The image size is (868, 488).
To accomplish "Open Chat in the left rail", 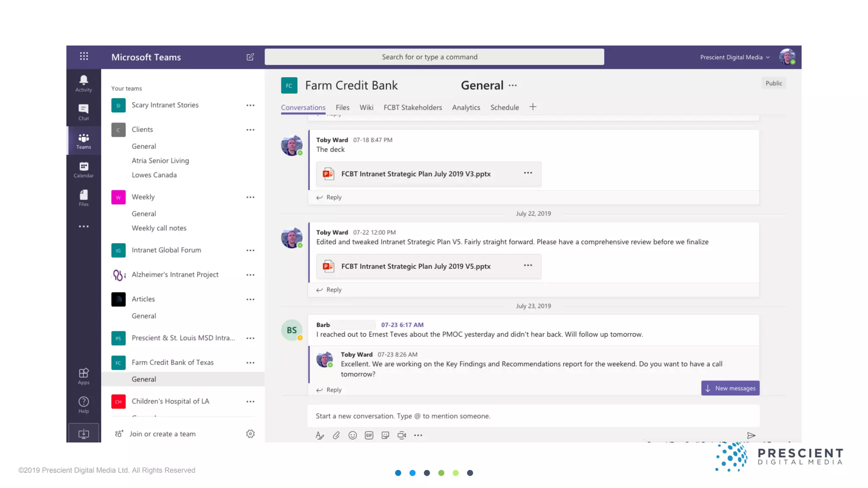I will (x=83, y=112).
